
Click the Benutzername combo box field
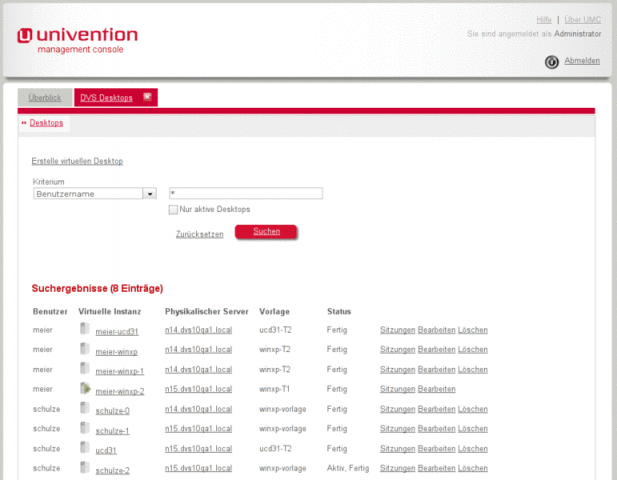pos(88,194)
